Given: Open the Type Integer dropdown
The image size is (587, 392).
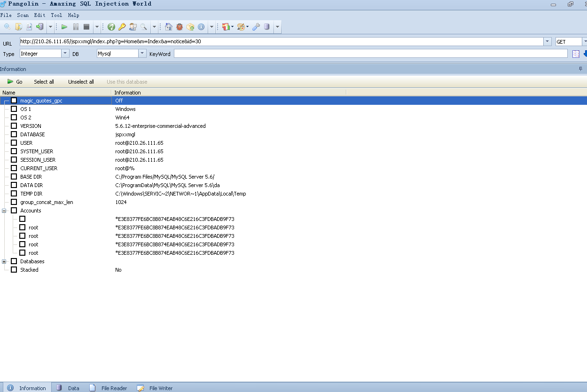Looking at the screenshot, I should pyautogui.click(x=65, y=54).
